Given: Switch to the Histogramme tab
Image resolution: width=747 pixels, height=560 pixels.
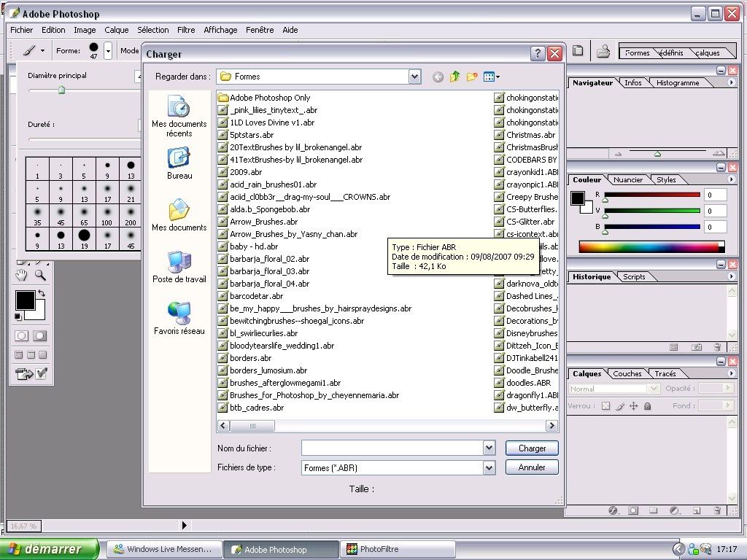Looking at the screenshot, I should (x=678, y=83).
